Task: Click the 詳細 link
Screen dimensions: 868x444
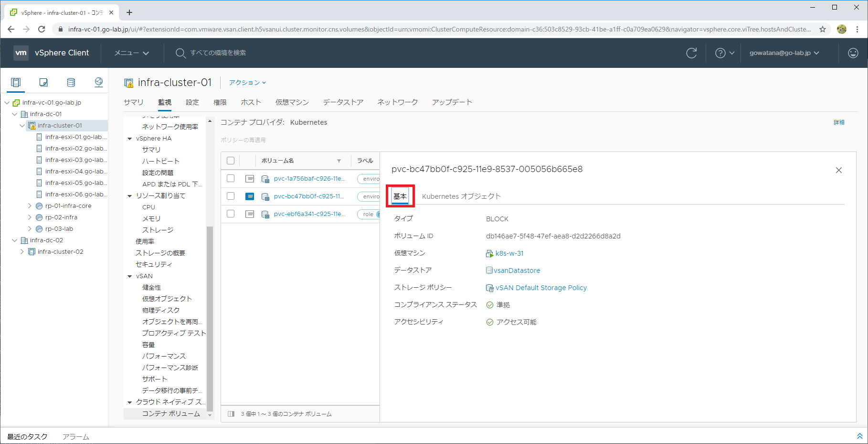Action: tap(839, 123)
